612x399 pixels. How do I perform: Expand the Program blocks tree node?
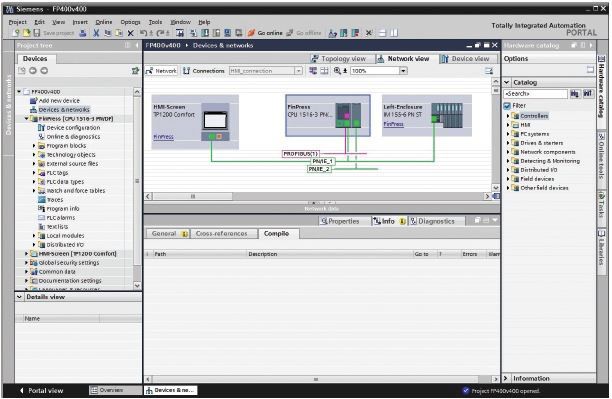34,146
